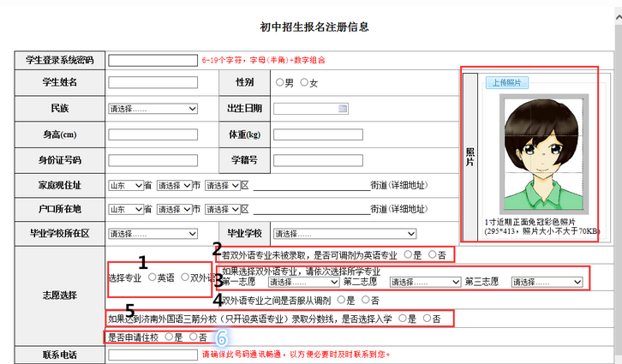Click the calendar icon in birth date field
The height and width of the screenshot is (364, 622).
(x=343, y=109)
